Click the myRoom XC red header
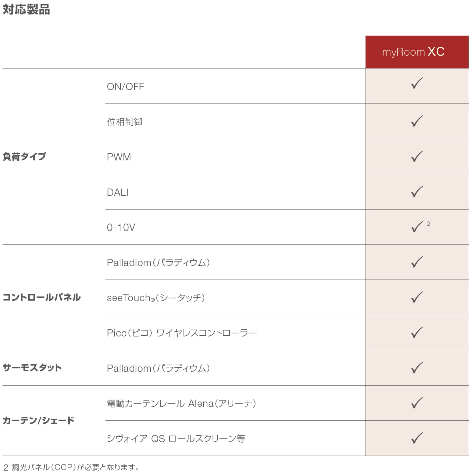The height and width of the screenshot is (476, 469). tap(417, 52)
